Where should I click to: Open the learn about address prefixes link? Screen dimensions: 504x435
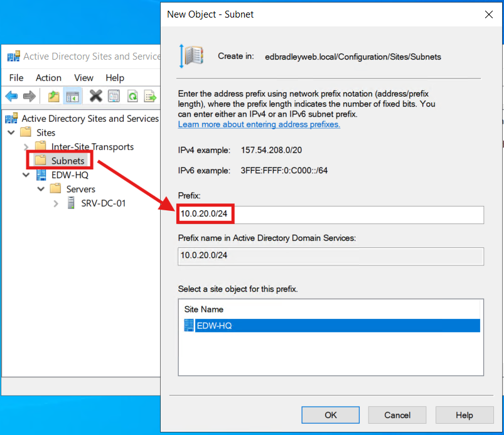259,124
